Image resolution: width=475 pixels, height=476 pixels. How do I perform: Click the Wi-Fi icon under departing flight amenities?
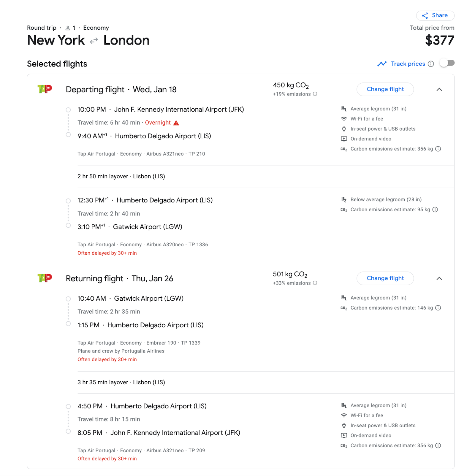[344, 119]
